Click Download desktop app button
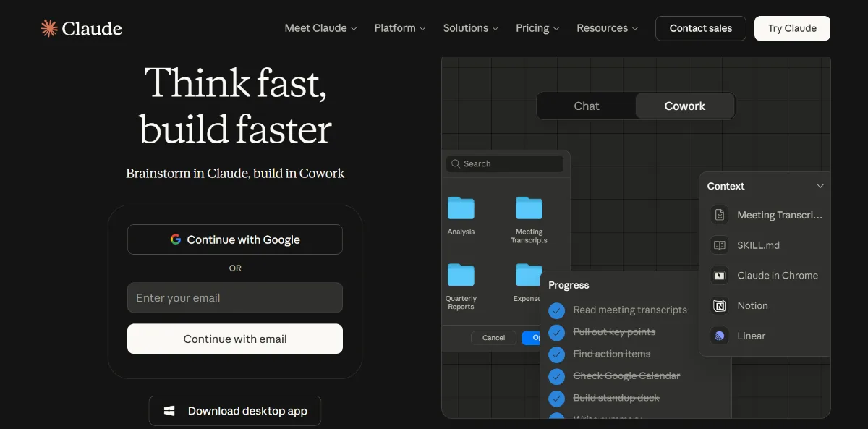Viewport: 868px width, 429px height. click(235, 411)
